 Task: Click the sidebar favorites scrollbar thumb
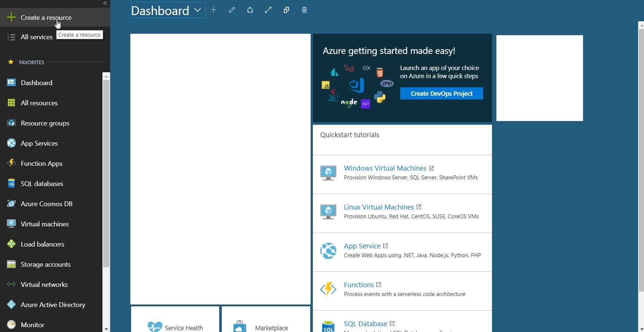(106, 173)
